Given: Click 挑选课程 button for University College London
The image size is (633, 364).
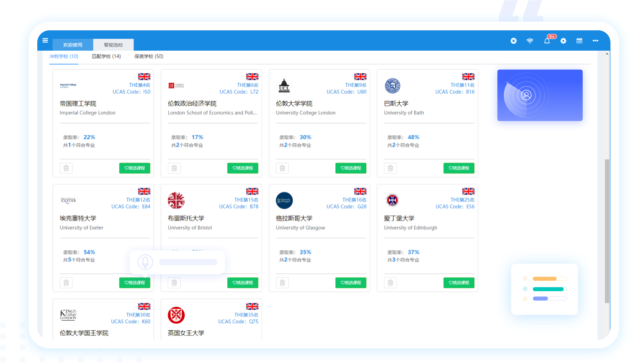Looking at the screenshot, I should coord(351,168).
